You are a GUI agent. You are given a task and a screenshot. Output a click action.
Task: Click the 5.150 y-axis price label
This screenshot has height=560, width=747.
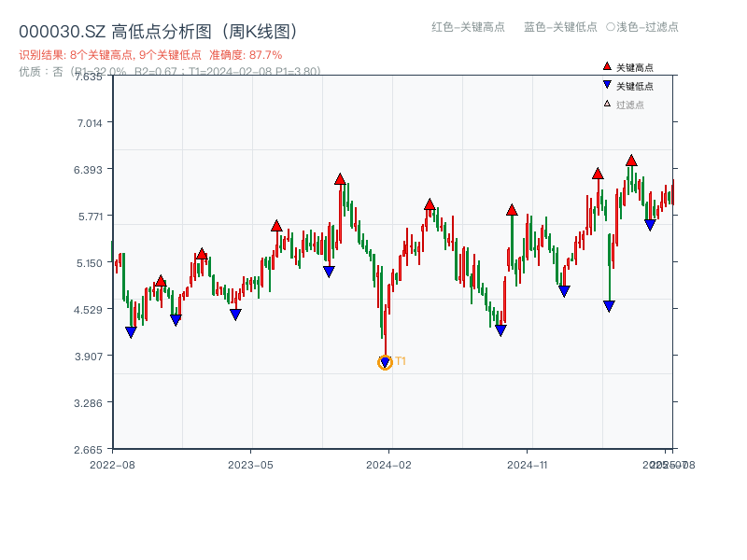click(90, 263)
